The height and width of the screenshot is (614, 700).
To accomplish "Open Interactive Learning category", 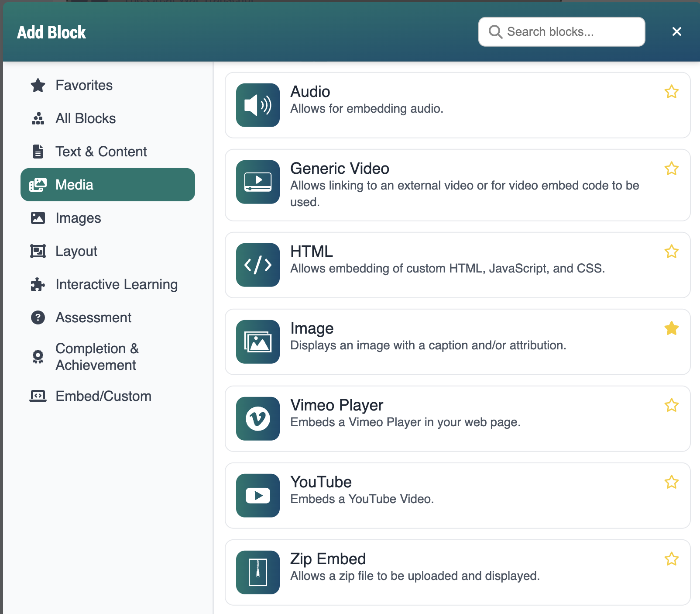I will click(x=108, y=284).
